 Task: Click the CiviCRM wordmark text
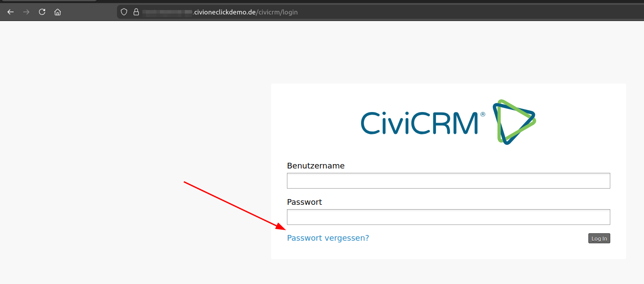pos(419,123)
